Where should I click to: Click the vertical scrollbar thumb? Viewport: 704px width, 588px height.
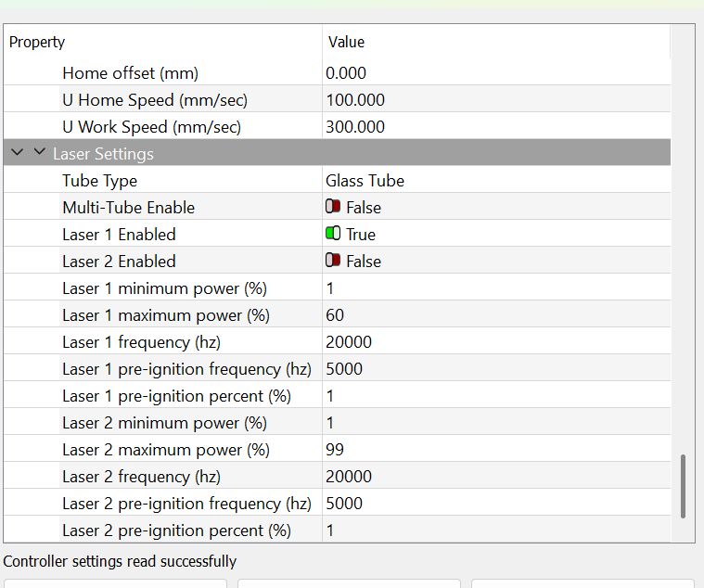[683, 487]
